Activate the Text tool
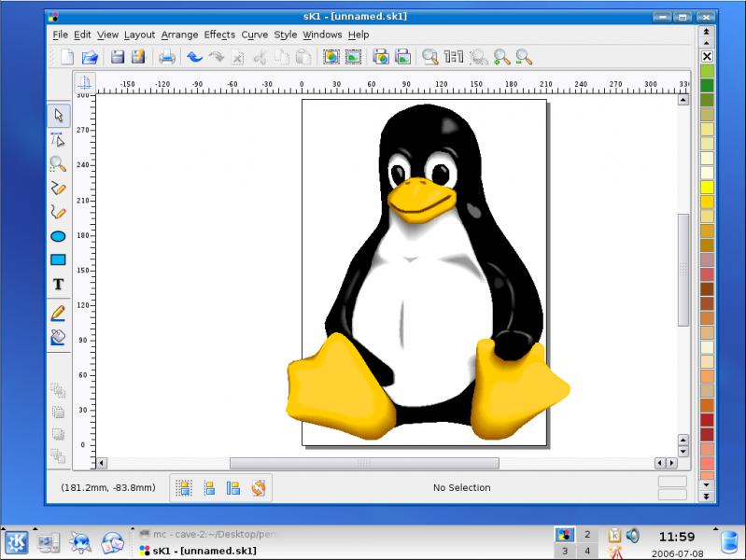The height and width of the screenshot is (560, 746). point(58,285)
